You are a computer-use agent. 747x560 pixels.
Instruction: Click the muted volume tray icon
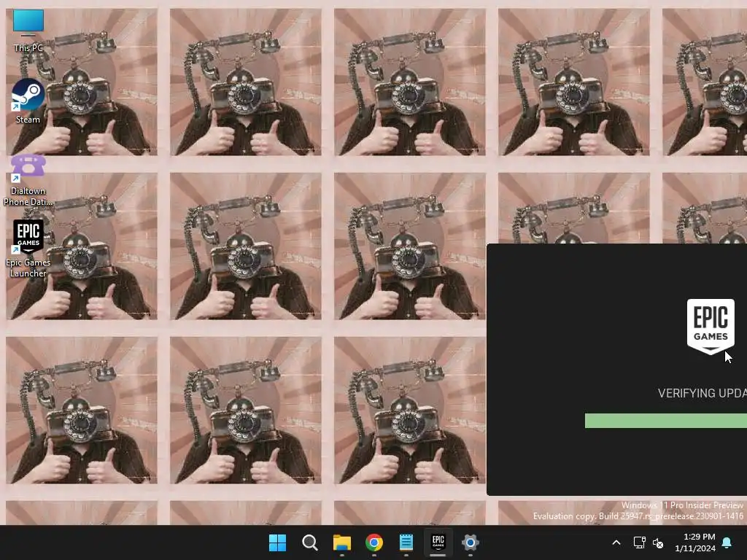[x=658, y=542]
